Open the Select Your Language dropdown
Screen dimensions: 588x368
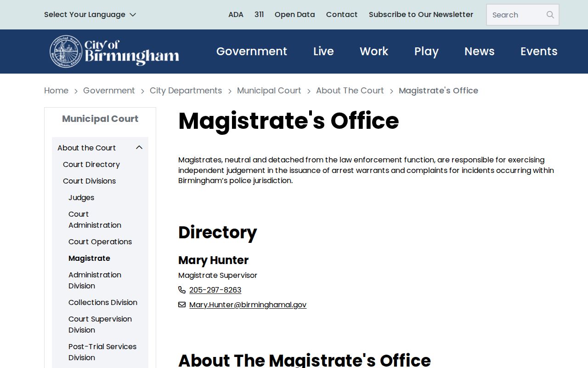click(x=90, y=14)
